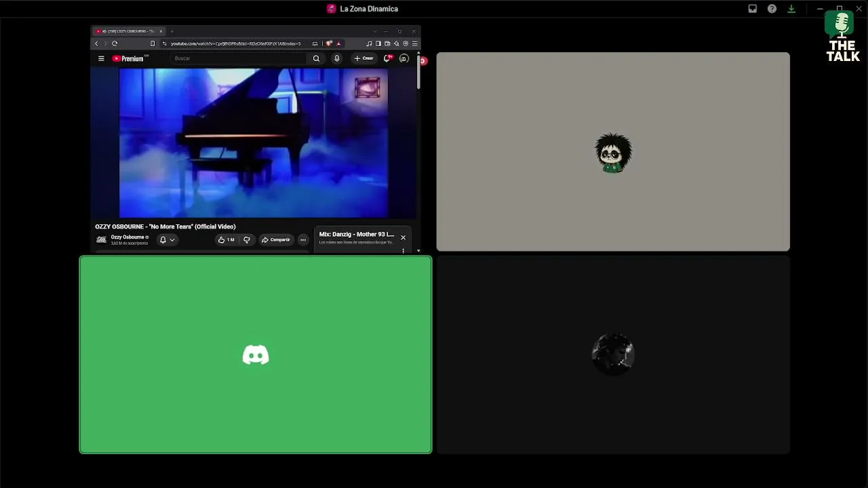Click the YouTube page vertical scrollbar
The image size is (868, 488).
click(x=418, y=71)
